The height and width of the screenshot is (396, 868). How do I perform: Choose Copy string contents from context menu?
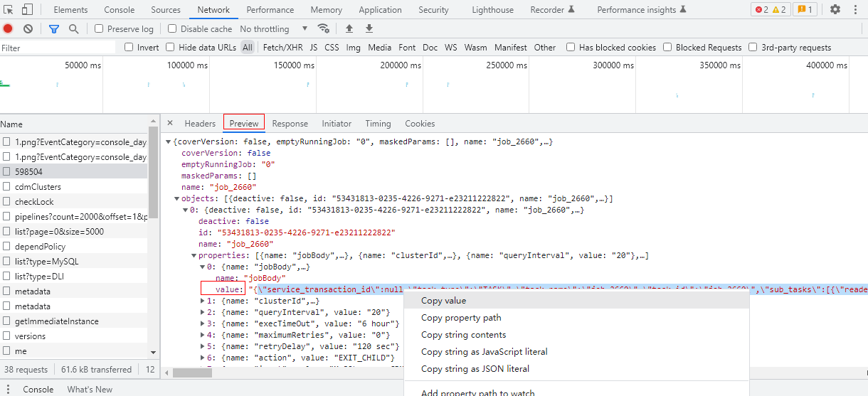pos(463,335)
